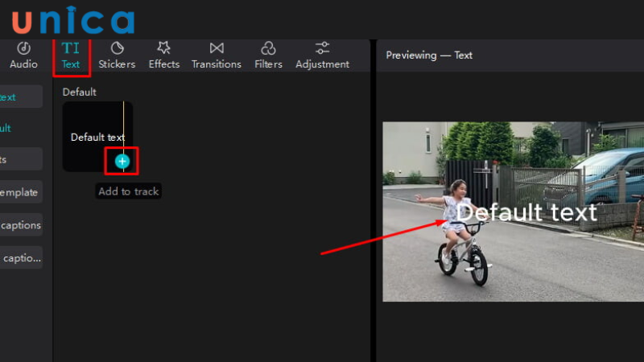644x362 pixels.
Task: Switch to the Effects star icon
Action: click(x=164, y=49)
